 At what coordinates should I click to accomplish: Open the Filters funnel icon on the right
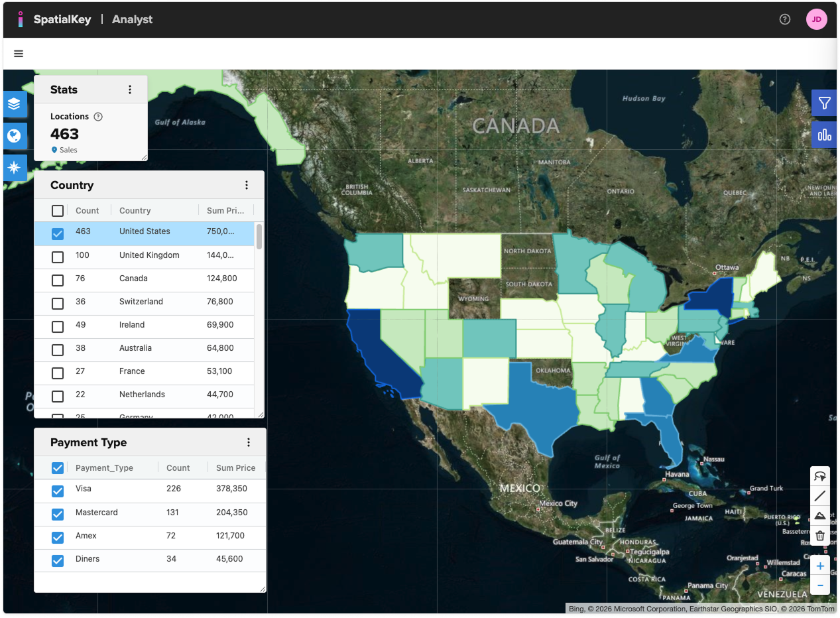point(824,103)
